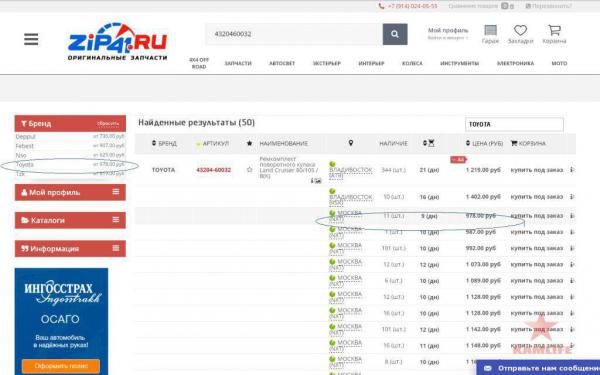Screen dimensions: 600x375
Task: Click the location pin column header
Action: [x=351, y=143]
